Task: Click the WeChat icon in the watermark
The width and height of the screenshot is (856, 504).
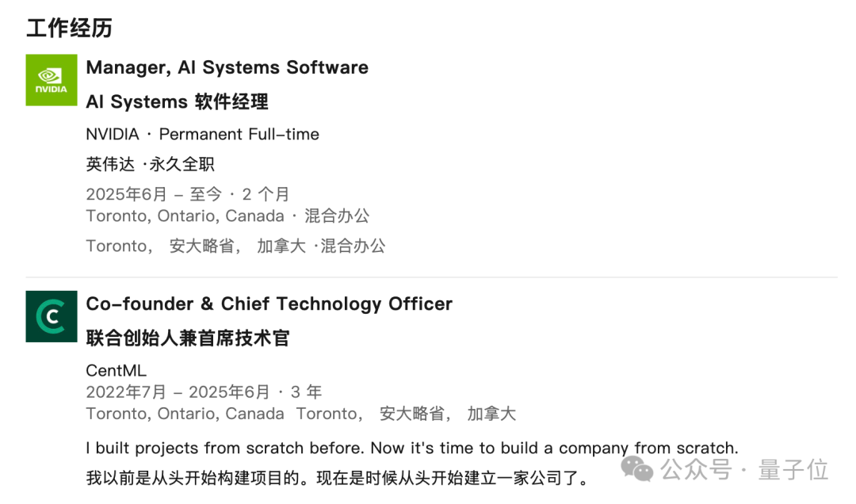Action: point(638,468)
